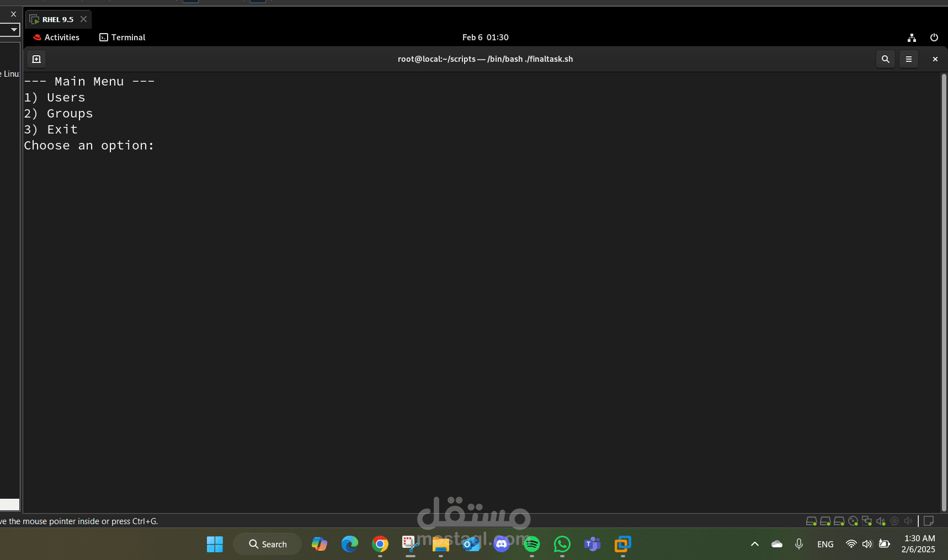
Task: Open the Windows Start menu
Action: (x=215, y=544)
